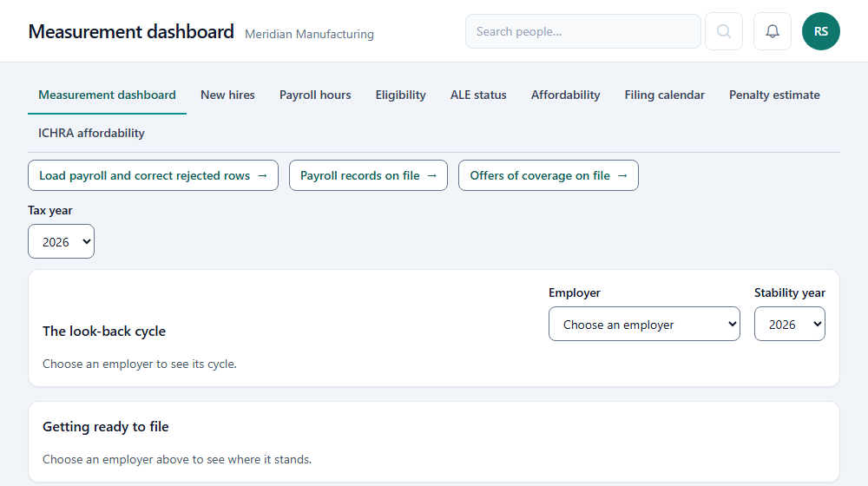Open notifications bell icon
868x486 pixels.
coord(773,31)
